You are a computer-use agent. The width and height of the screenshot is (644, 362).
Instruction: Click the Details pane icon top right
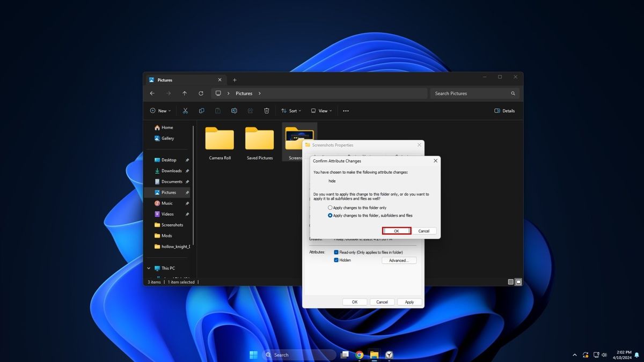click(503, 110)
